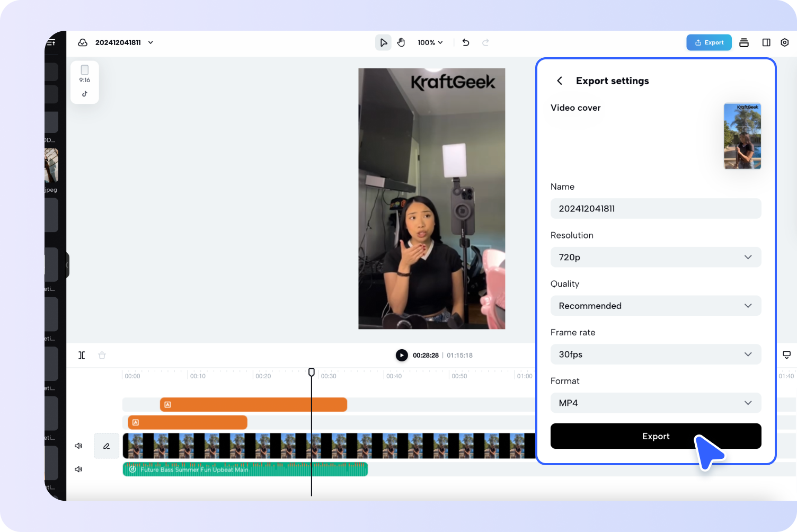Click the delete clip trash icon
This screenshot has width=797, height=532.
pyautogui.click(x=102, y=355)
